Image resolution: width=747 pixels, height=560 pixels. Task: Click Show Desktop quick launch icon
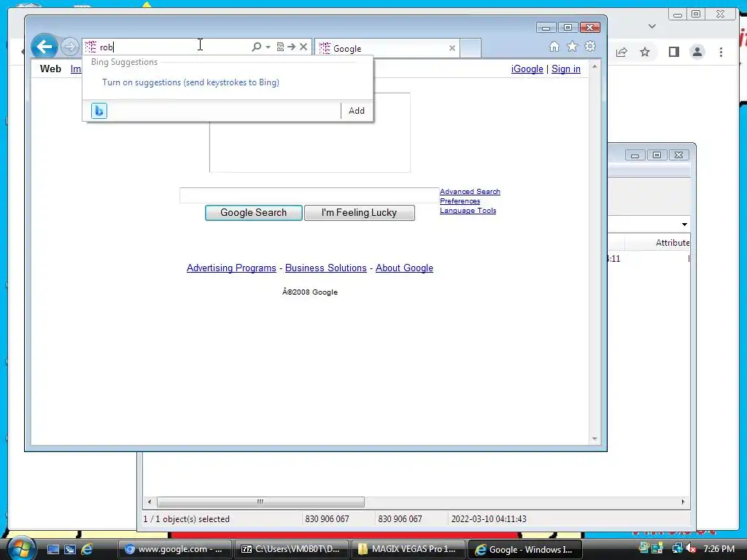53,549
